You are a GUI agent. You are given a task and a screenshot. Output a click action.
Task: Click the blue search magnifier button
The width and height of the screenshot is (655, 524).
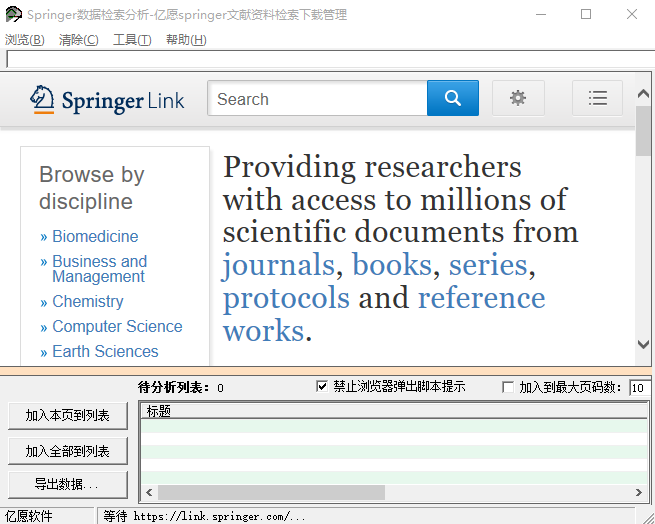453,98
